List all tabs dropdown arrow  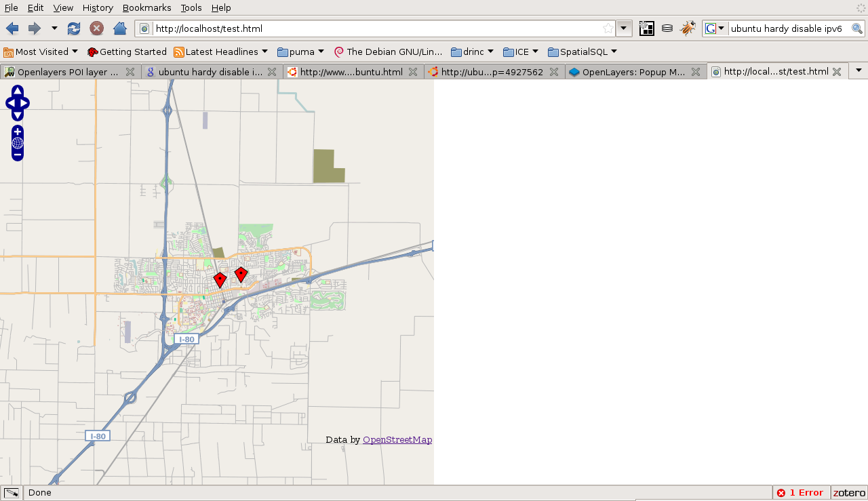point(859,71)
